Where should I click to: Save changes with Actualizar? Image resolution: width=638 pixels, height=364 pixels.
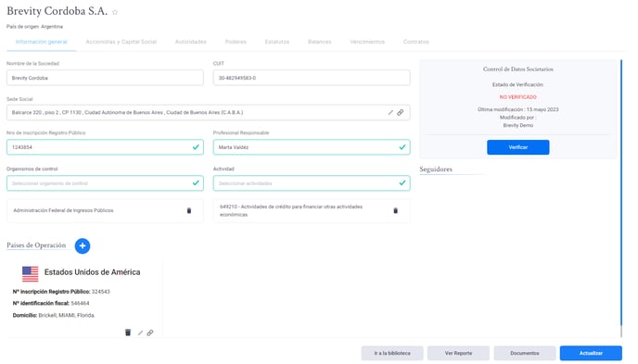click(591, 353)
